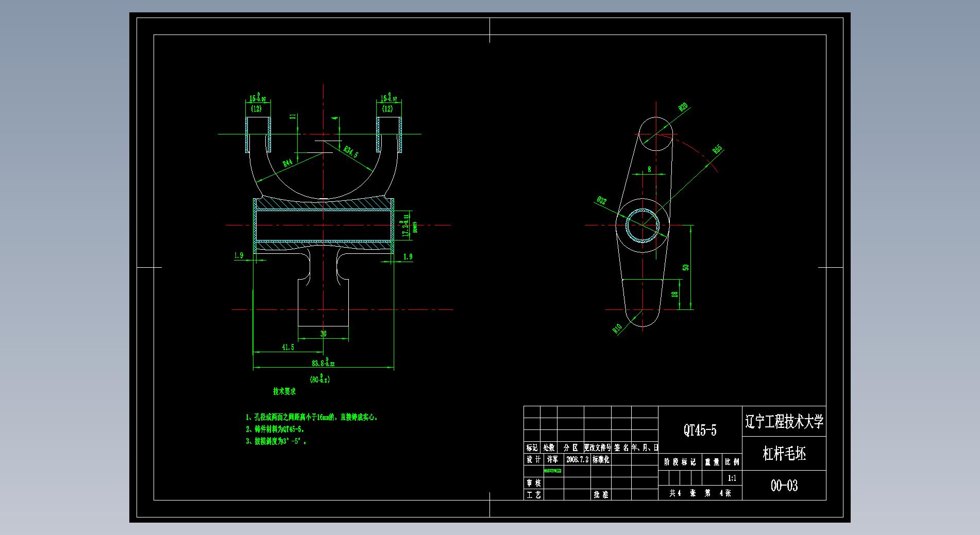This screenshot has width=980, height=535.
Task: Select the 辽宁工程技术大学 title block text
Action: (784, 422)
